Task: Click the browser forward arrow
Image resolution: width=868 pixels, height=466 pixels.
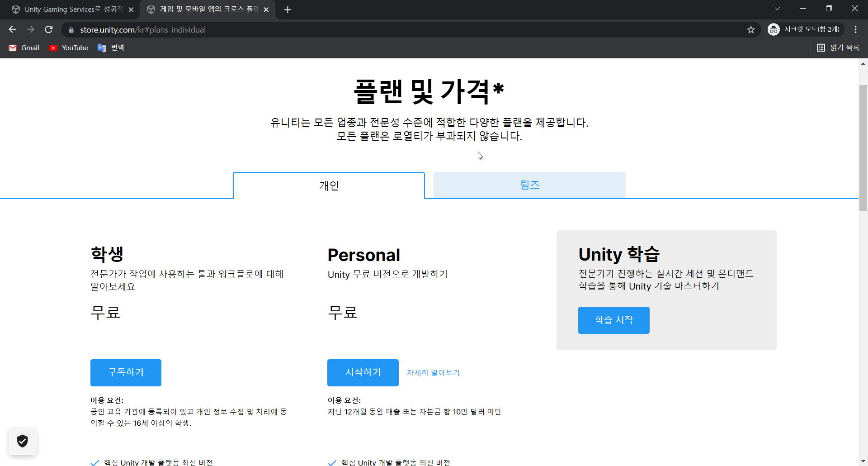Action: pyautogui.click(x=30, y=29)
